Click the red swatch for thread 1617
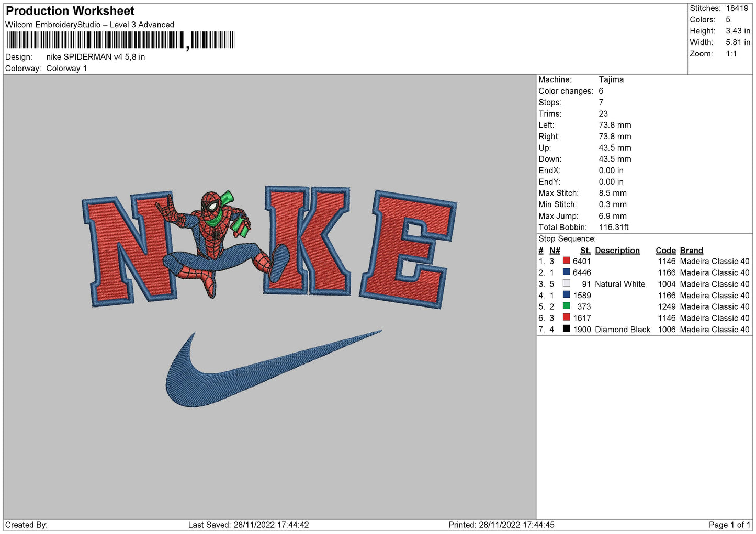Screen dimensions: 756x534 pos(566,317)
